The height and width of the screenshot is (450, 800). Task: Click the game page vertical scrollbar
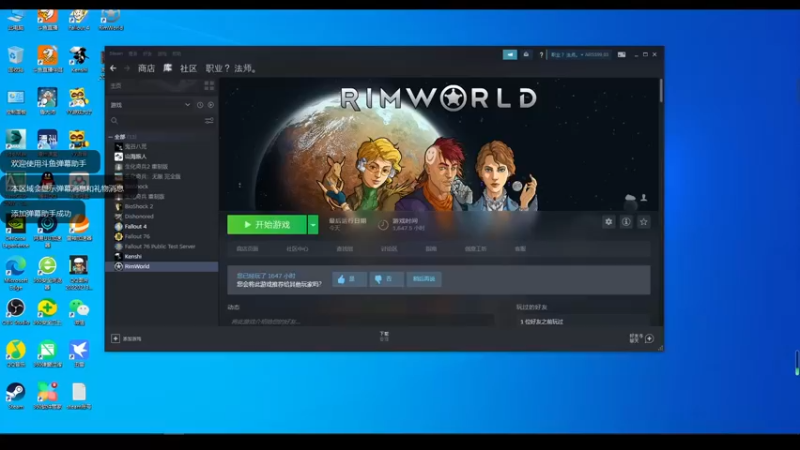(661, 91)
